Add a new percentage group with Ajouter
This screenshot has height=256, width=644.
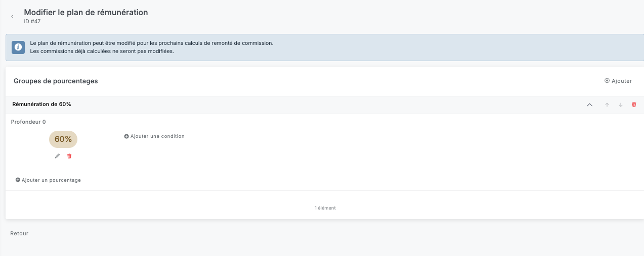pos(618,81)
